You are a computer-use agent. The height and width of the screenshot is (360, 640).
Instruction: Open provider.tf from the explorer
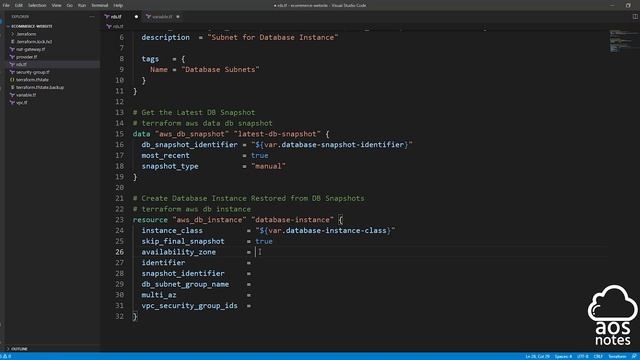[x=27, y=57]
